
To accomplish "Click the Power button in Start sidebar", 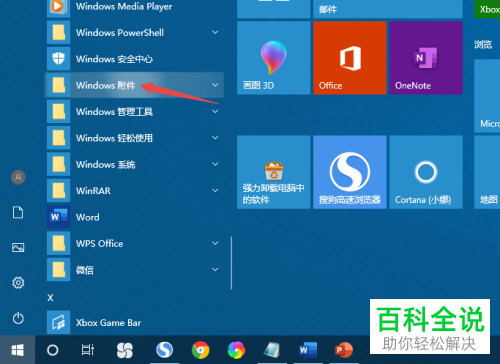I will [18, 318].
